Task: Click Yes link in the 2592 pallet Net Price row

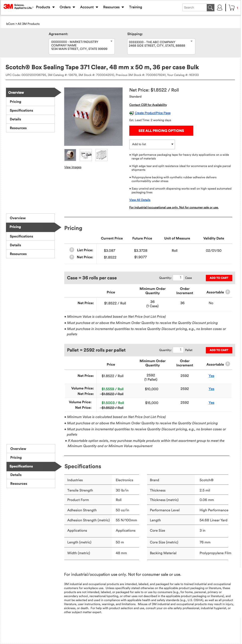Action: 211,376
